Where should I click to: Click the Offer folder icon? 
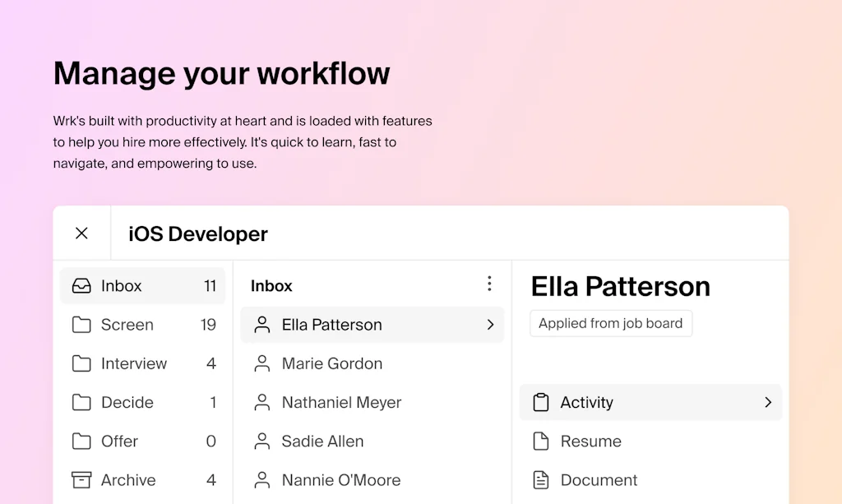[81, 441]
